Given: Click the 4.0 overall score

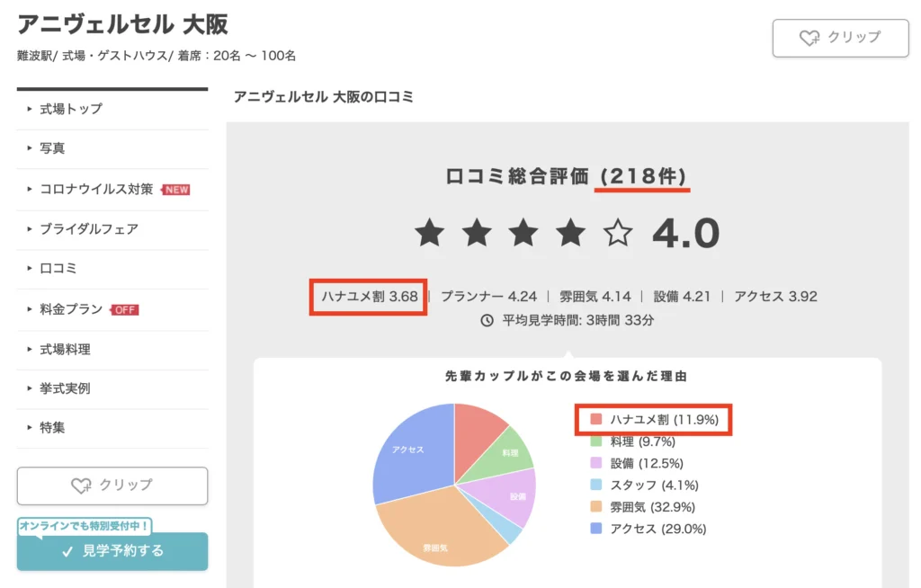Looking at the screenshot, I should coord(686,233).
